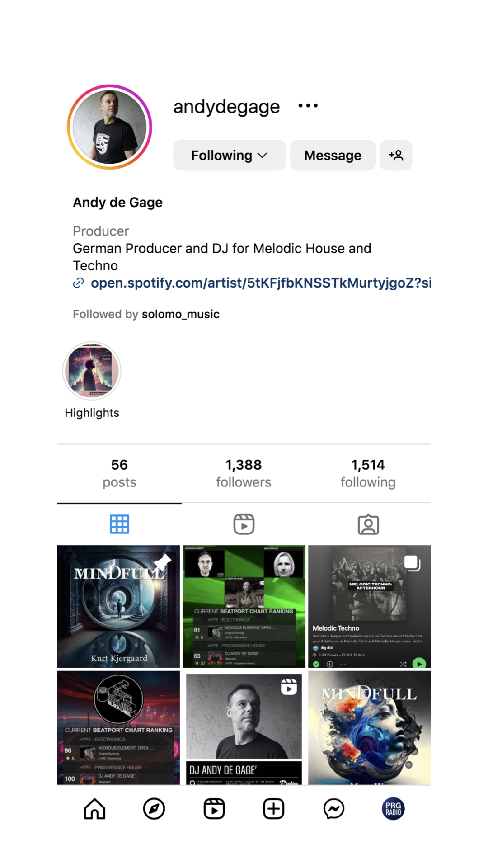Open solomo_music follower link
The image size is (488, 868).
tap(181, 314)
